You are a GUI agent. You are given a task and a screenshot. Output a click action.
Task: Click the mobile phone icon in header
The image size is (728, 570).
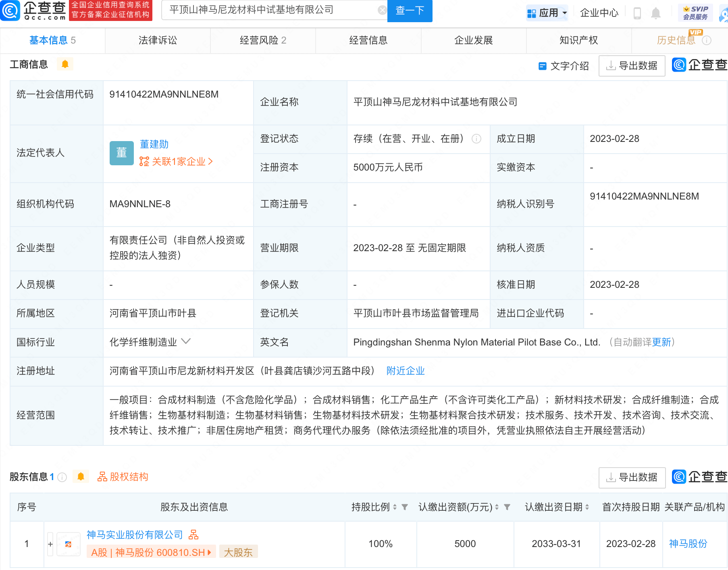637,13
